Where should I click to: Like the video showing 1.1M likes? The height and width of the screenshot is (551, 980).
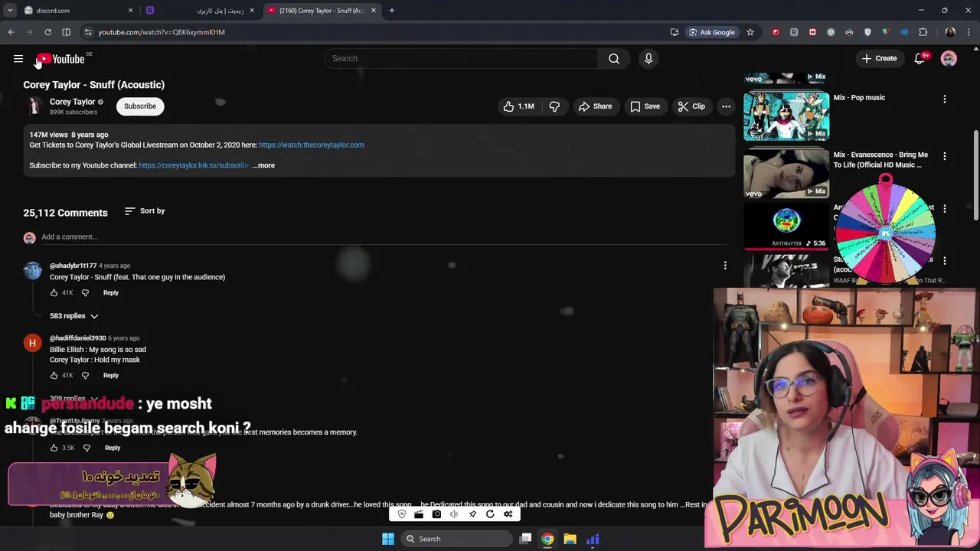(x=518, y=106)
